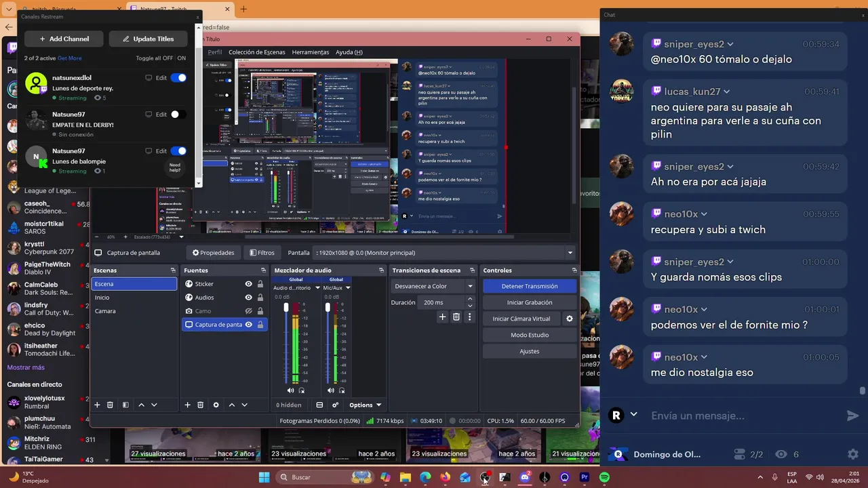Launch Premiere Pro from taskbar
The width and height of the screenshot is (868, 488).
[x=585, y=477]
